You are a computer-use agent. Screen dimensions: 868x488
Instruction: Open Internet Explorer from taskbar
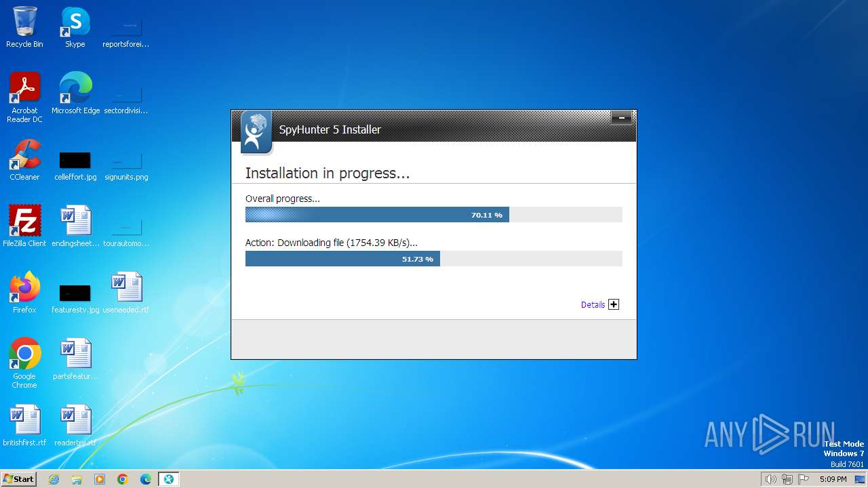pyautogui.click(x=54, y=479)
